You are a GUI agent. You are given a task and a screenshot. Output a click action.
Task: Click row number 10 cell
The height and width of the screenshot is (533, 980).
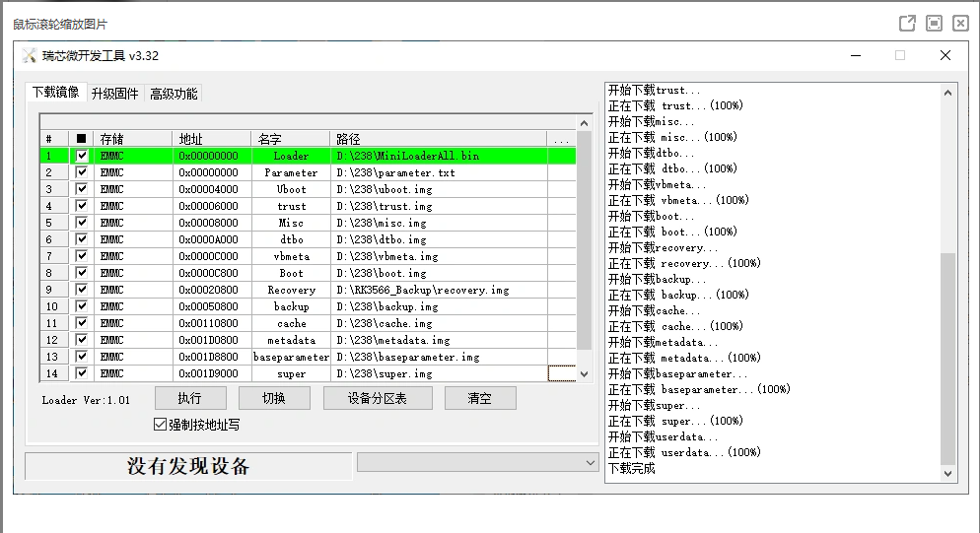[x=52, y=306]
